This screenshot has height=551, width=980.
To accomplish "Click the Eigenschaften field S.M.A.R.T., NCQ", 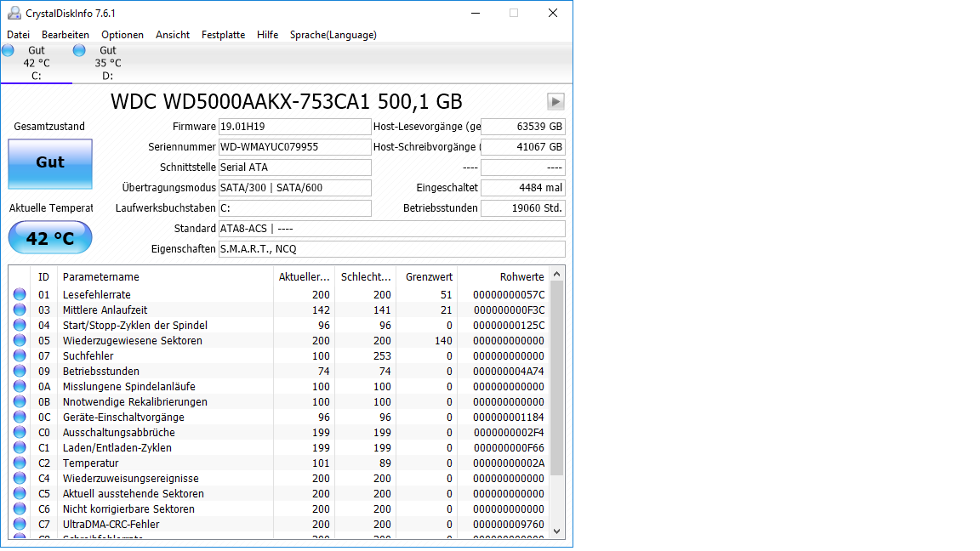I will tap(392, 249).
